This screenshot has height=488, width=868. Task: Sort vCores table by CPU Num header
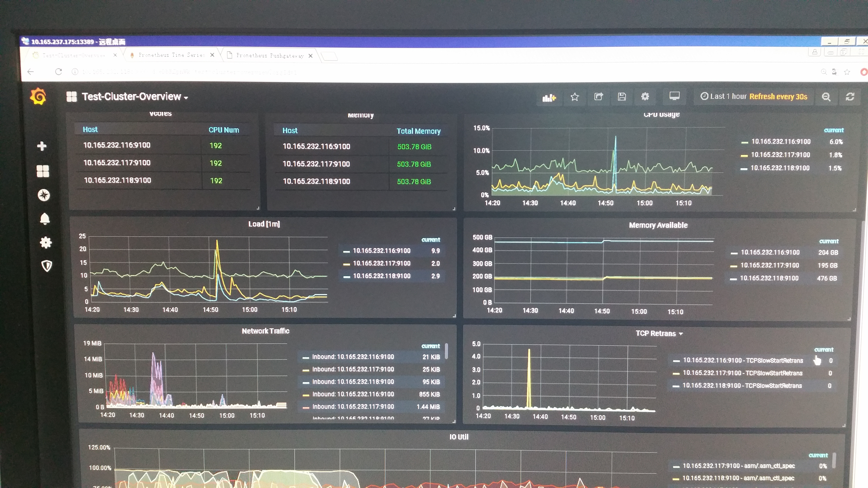(223, 130)
